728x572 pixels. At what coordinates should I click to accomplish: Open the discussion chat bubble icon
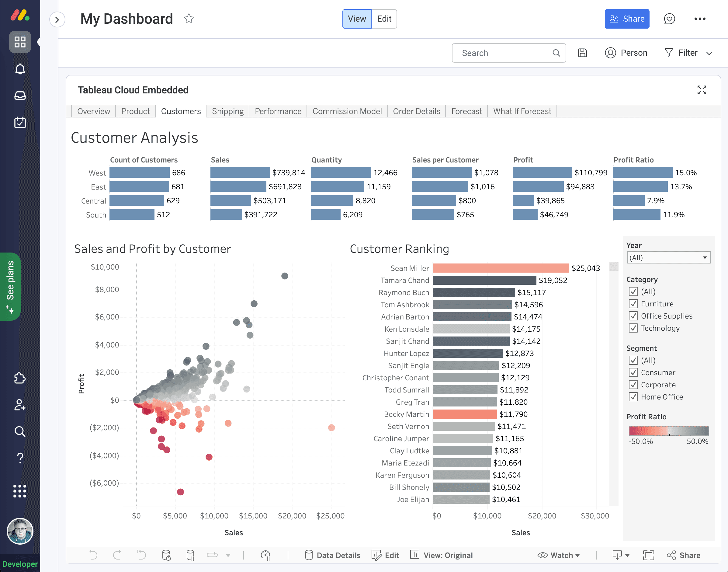click(669, 19)
